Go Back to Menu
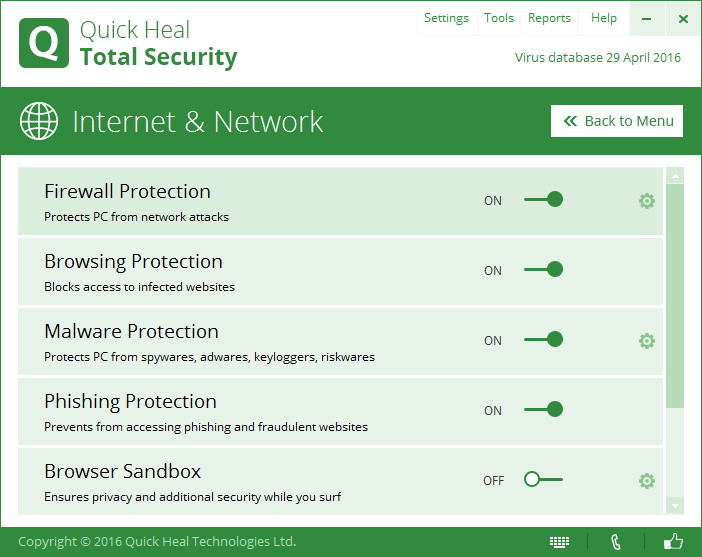The height and width of the screenshot is (557, 702). 617,121
